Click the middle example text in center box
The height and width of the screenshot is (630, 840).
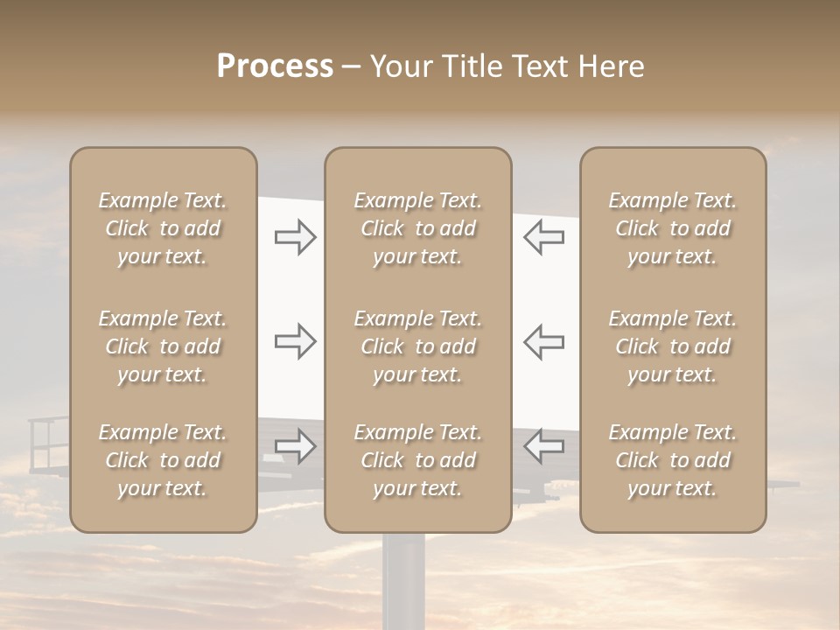pyautogui.click(x=418, y=346)
